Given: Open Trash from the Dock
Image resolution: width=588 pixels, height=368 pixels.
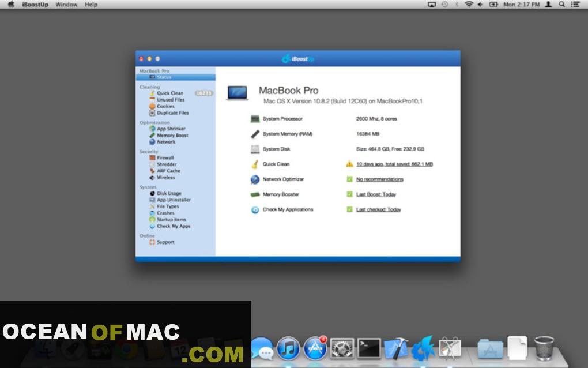Looking at the screenshot, I should [544, 348].
